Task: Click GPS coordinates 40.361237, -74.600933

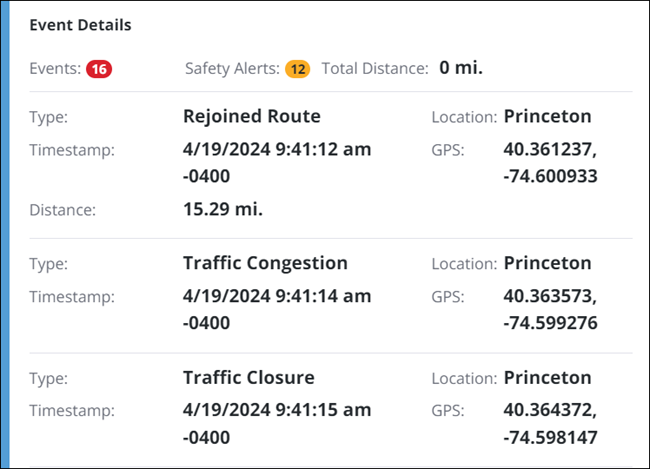Action: 551,162
